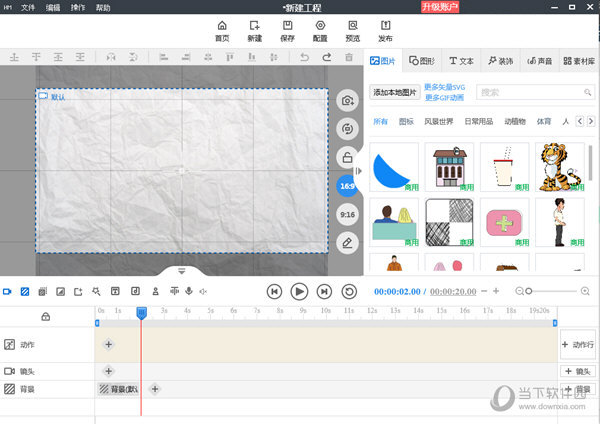Click the character figure timeline icon
Screen dimensions: 600x424
point(155,292)
